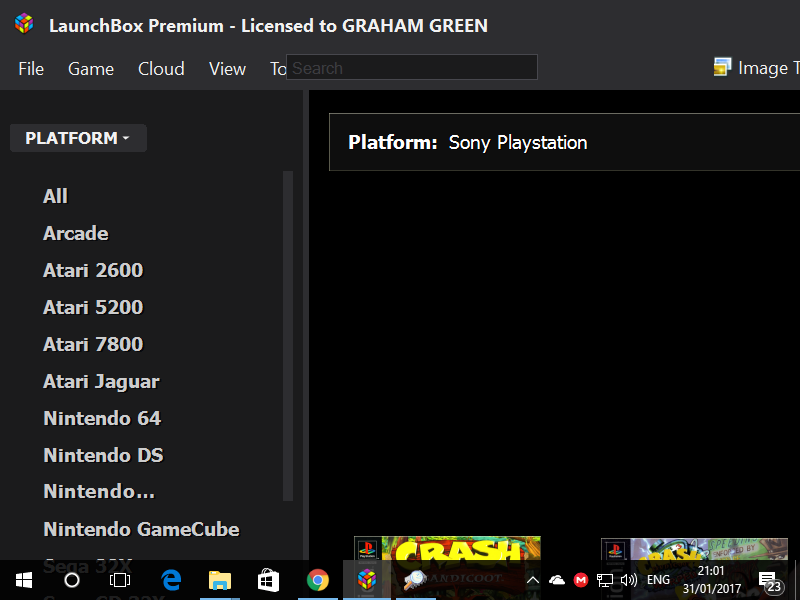Open the Cloud menu

[161, 69]
